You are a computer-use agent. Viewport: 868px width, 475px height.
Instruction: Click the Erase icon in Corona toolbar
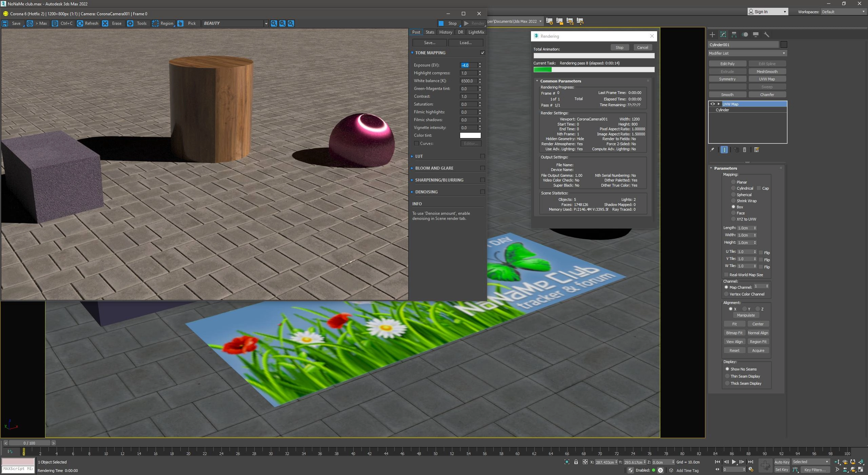point(105,23)
